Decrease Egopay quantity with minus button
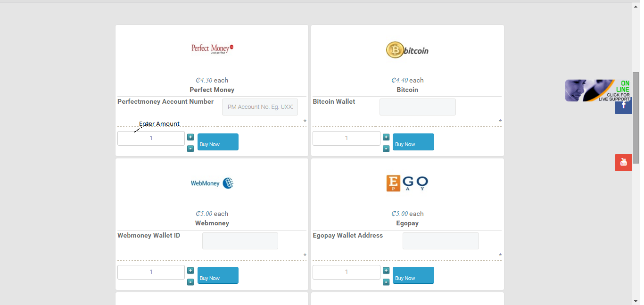The height and width of the screenshot is (305, 644). click(x=386, y=282)
